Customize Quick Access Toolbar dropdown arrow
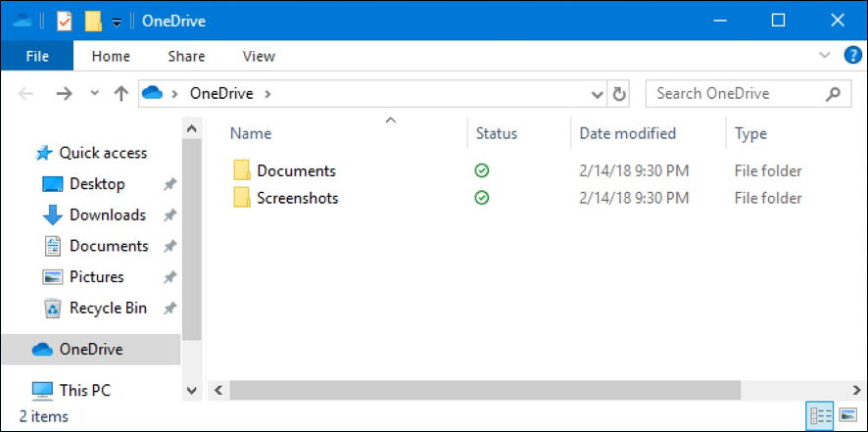 (x=118, y=22)
